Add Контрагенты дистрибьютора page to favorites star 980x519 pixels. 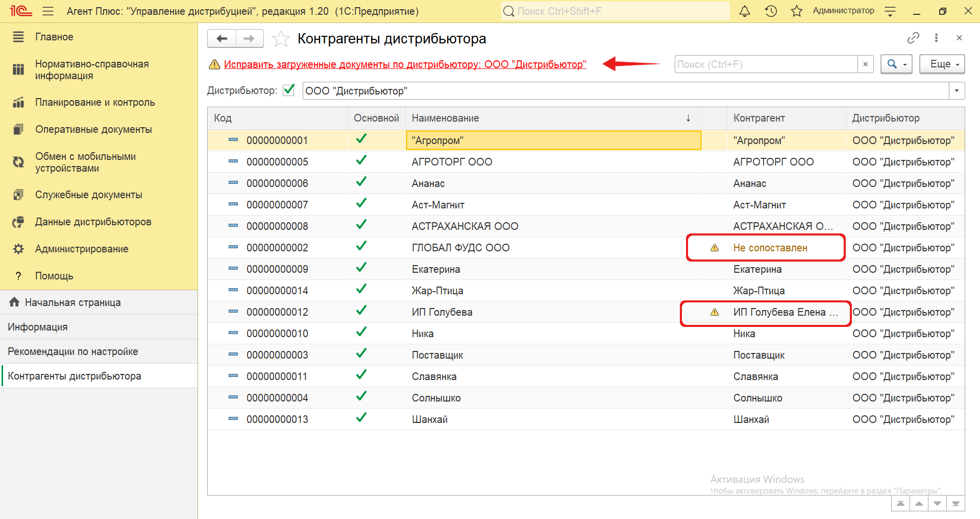pos(281,39)
